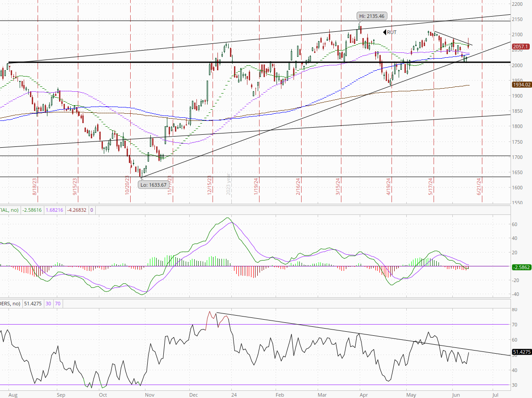Click the 1800 level on price axis

click(517, 126)
